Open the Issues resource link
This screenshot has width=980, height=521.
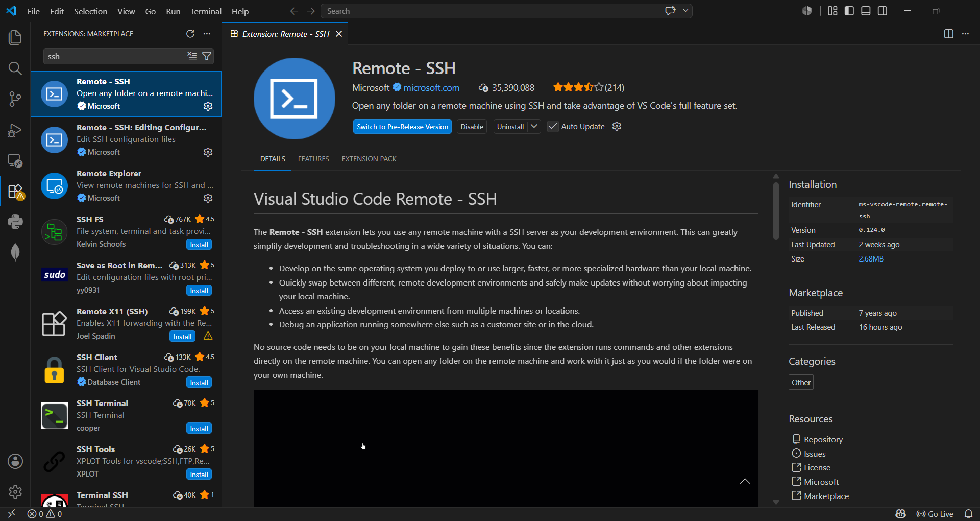coord(815,454)
